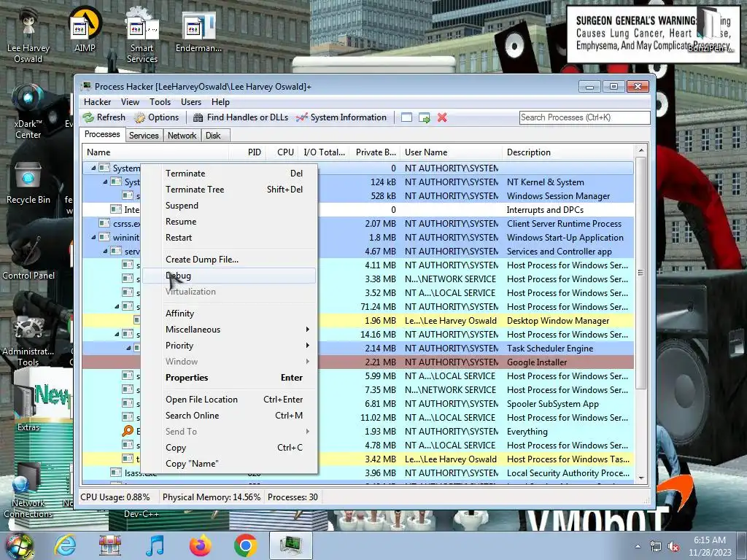Click the find window and thread icon
The height and width of the screenshot is (560, 747).
(424, 117)
